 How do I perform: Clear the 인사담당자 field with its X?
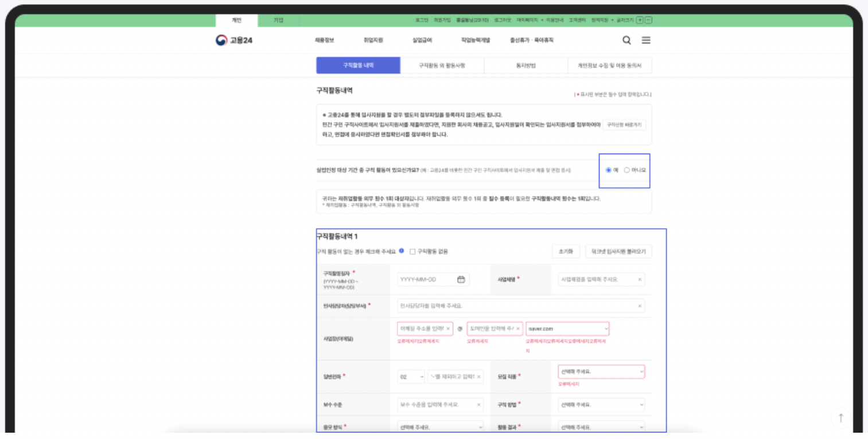tap(640, 306)
